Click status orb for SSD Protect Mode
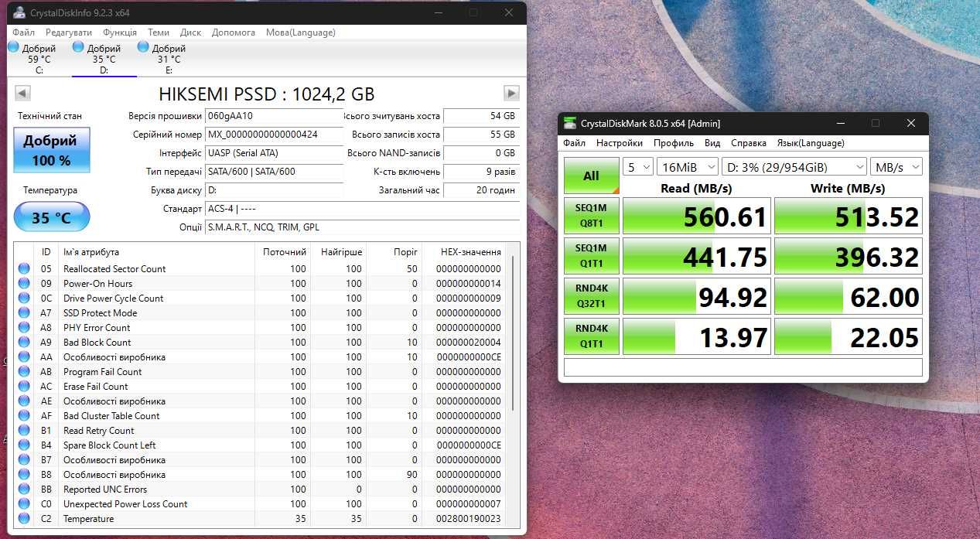 click(x=24, y=313)
